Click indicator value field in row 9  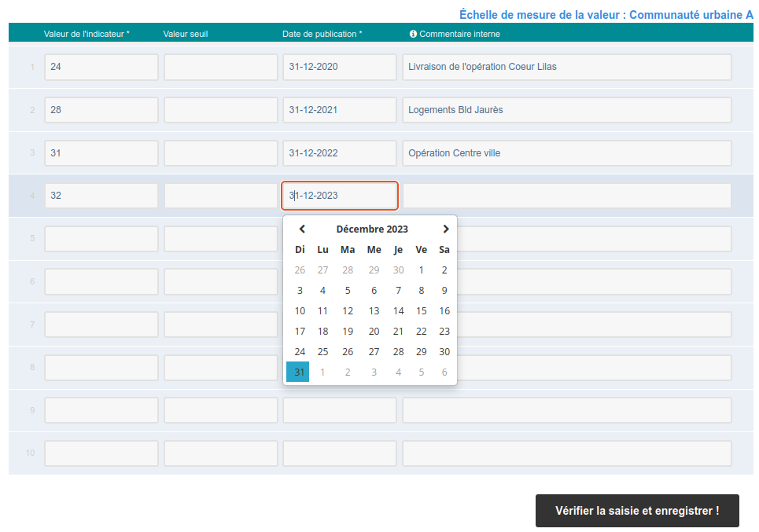point(101,410)
